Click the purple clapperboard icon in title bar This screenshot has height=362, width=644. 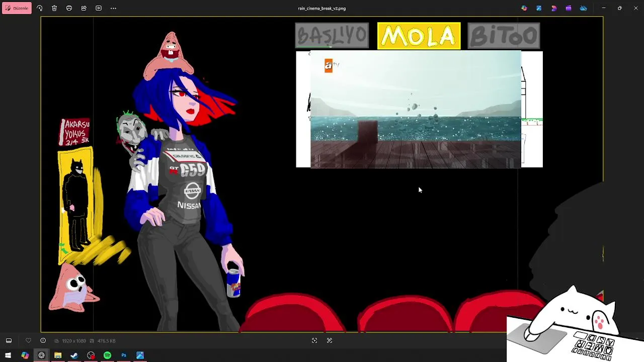(569, 8)
